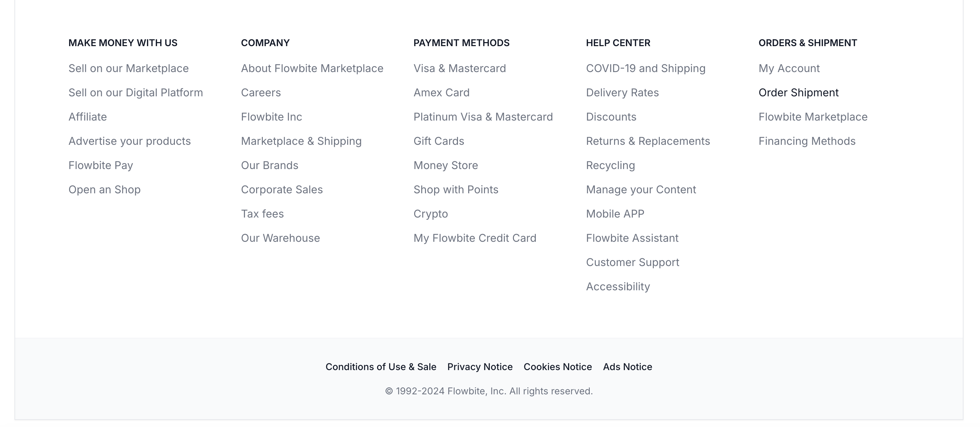Click the Amex Card link

click(x=441, y=93)
